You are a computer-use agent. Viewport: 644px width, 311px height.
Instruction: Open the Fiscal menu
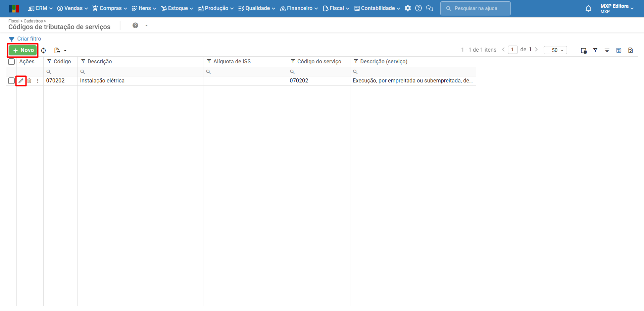336,8
